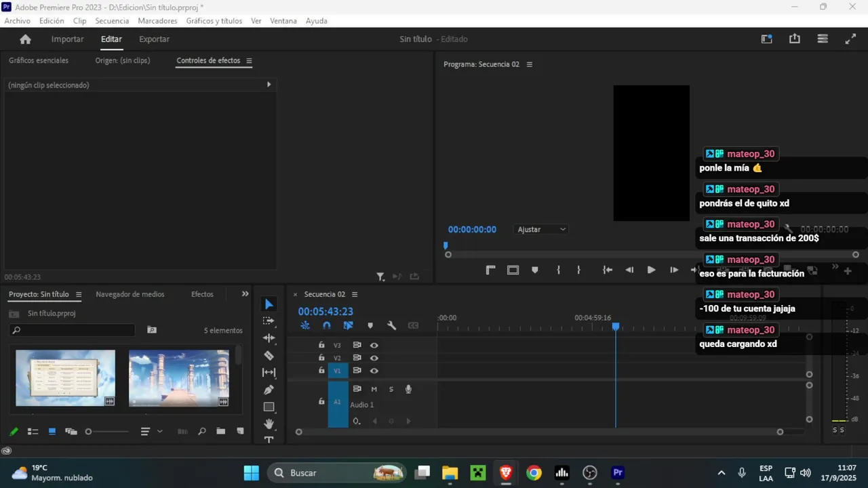Open the progress dashboard icon
Viewport: 868px width, 488px height.
pyautogui.click(x=823, y=39)
